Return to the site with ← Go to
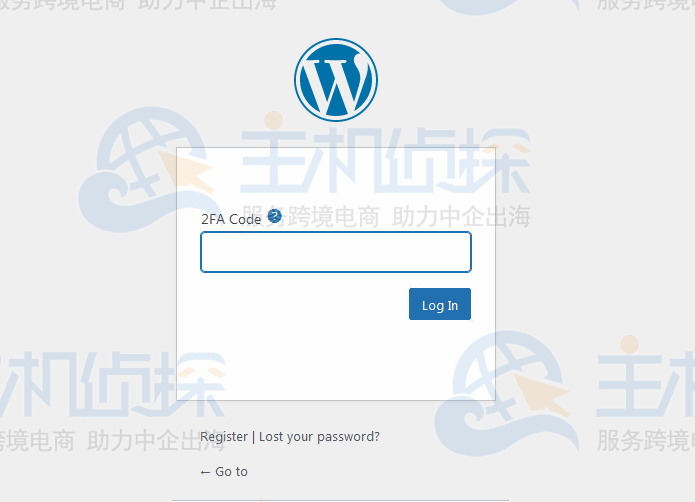Image resolution: width=695 pixels, height=502 pixels. click(224, 472)
